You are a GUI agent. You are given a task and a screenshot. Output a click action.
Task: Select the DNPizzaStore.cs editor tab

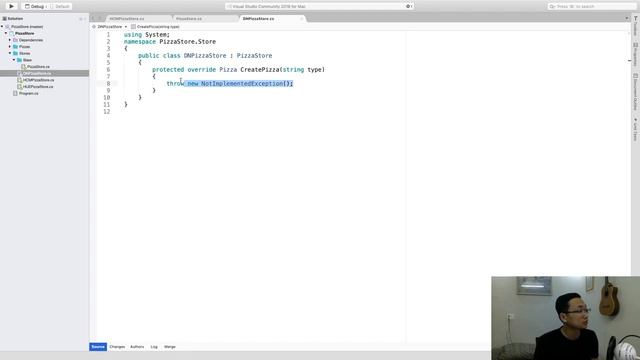258,19
